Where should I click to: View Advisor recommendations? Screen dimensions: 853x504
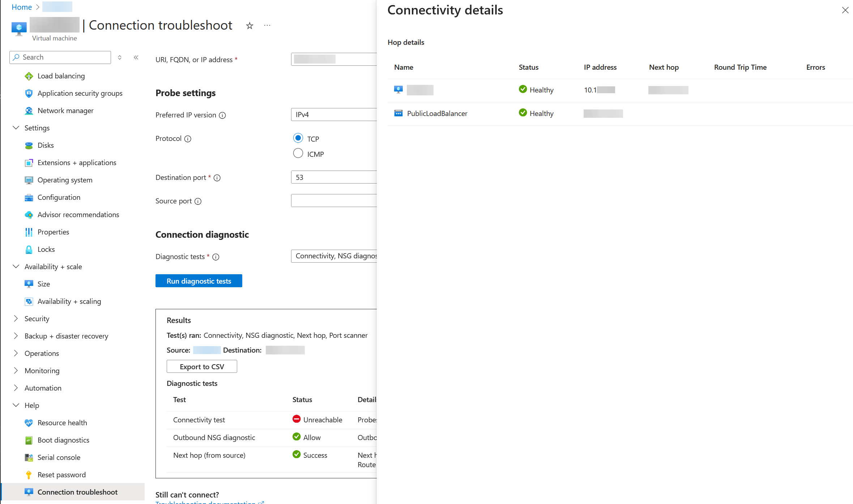click(x=78, y=215)
